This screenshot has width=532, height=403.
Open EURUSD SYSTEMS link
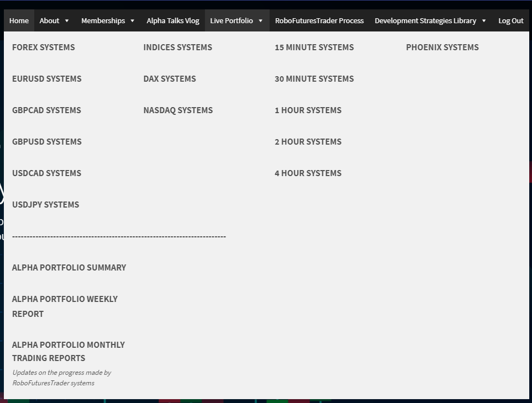click(47, 78)
